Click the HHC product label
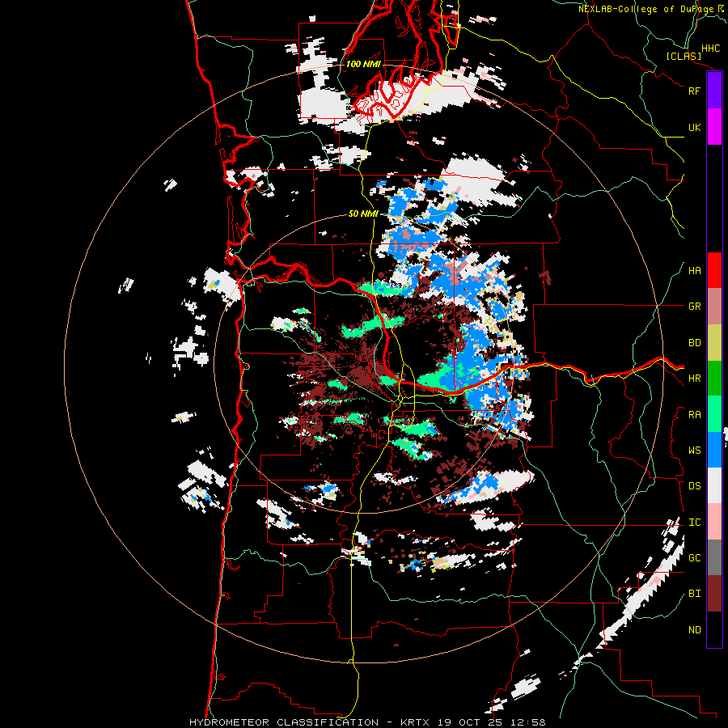Screen dimensions: 728x728 click(x=710, y=49)
